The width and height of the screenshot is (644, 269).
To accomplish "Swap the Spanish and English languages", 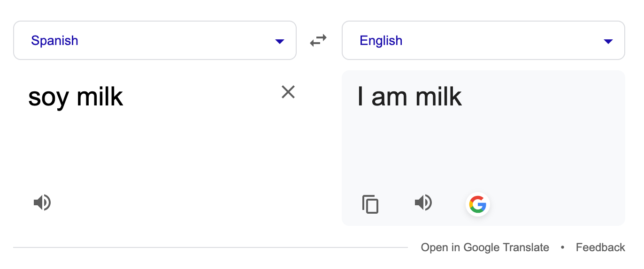I will pyautogui.click(x=318, y=41).
